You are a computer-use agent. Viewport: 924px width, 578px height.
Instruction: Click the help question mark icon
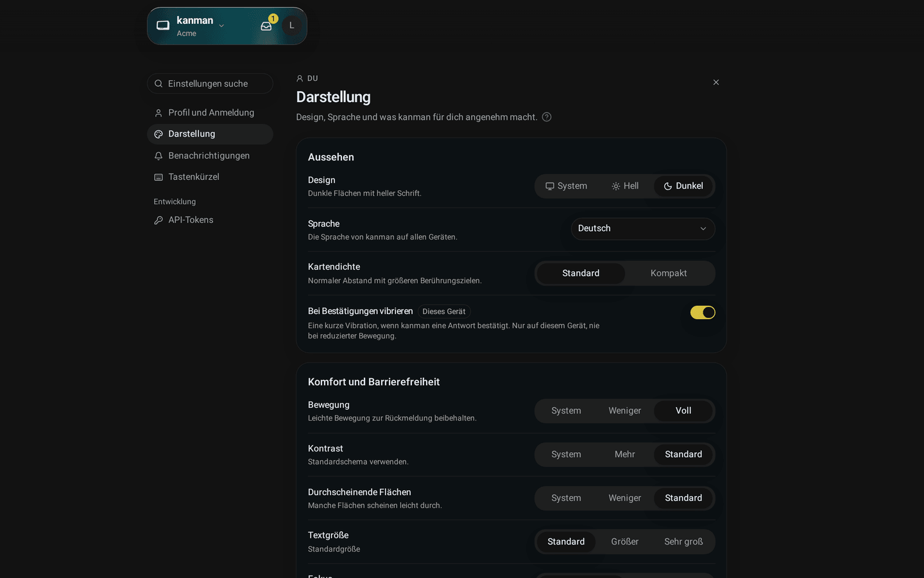[x=547, y=117]
